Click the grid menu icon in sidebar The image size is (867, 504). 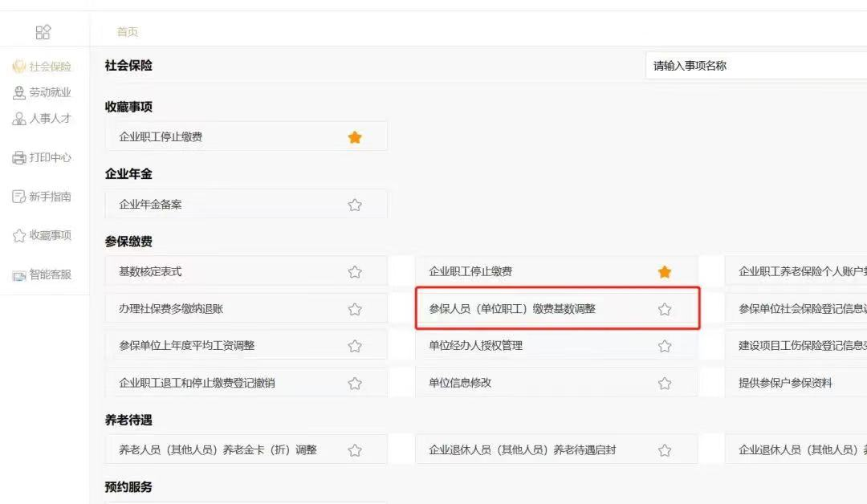tap(43, 32)
